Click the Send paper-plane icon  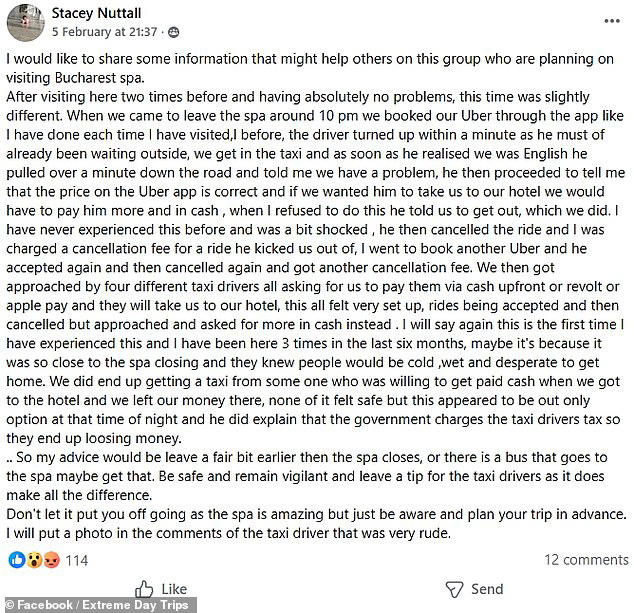tap(454, 590)
